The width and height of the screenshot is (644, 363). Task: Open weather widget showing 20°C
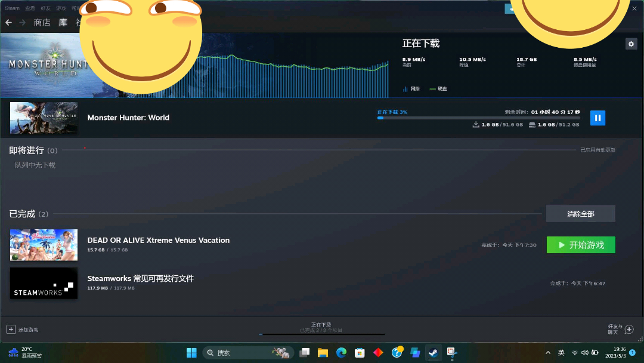pyautogui.click(x=26, y=352)
